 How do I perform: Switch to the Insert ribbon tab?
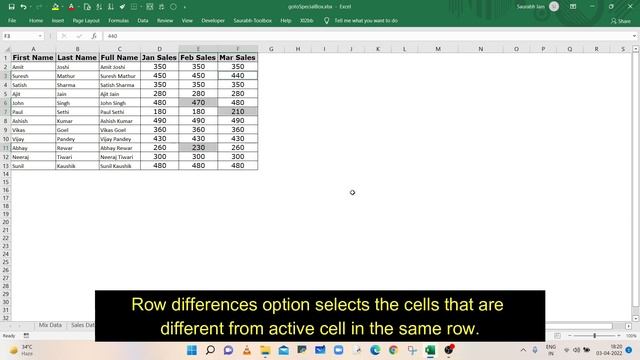58,20
